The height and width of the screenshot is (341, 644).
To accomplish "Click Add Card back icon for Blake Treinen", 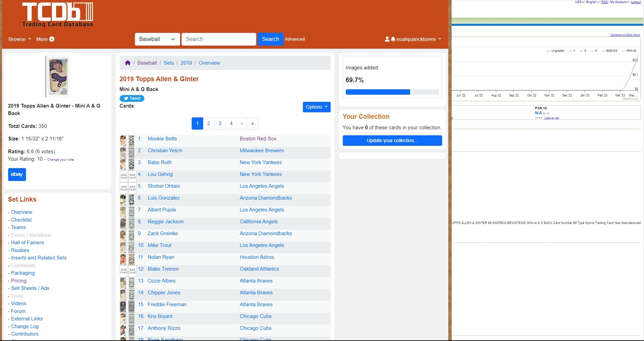I will click(132, 271).
